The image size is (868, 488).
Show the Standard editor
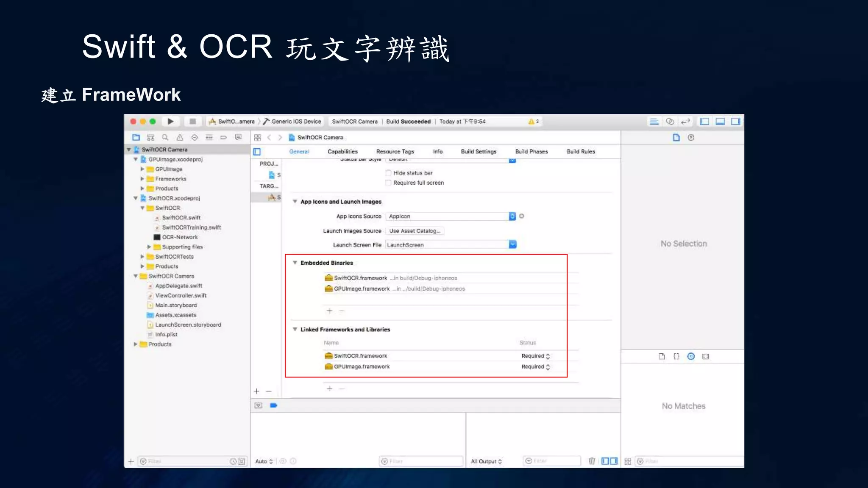[x=654, y=122]
